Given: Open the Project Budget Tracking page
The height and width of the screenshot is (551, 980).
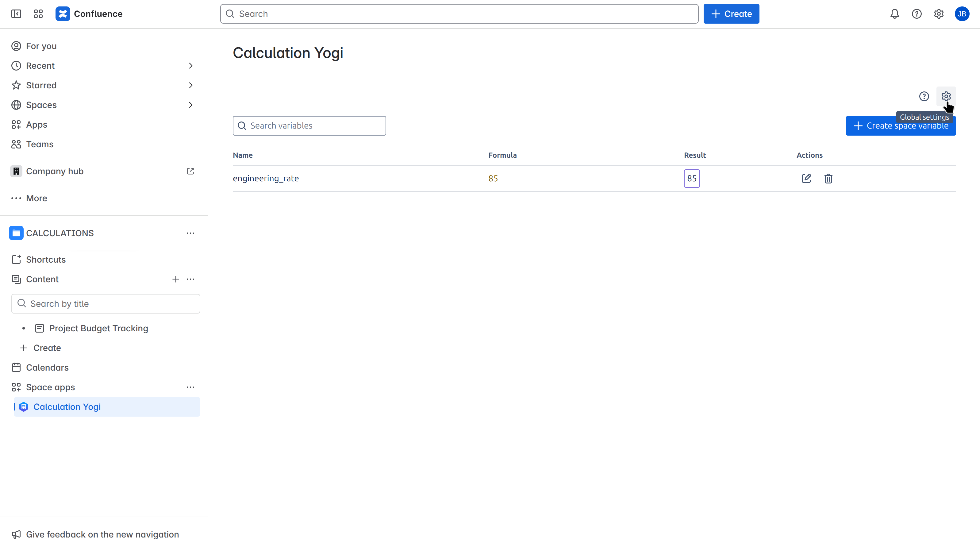Looking at the screenshot, I should click(x=99, y=328).
